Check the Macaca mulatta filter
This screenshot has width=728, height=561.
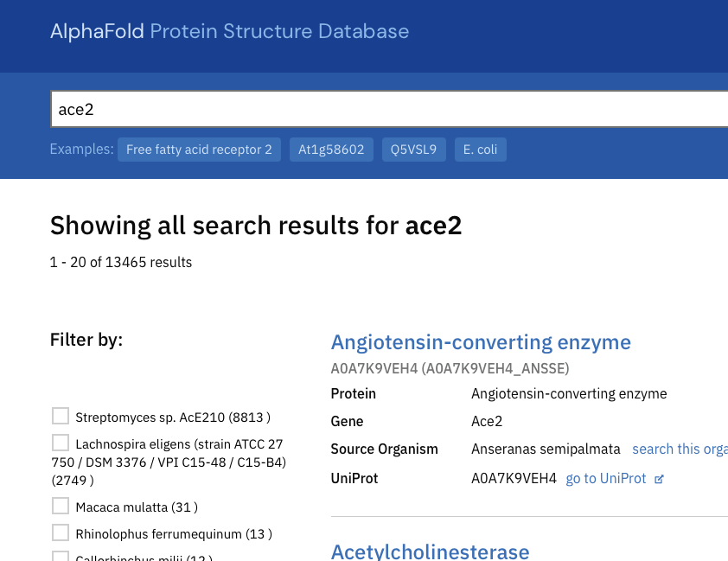[x=61, y=506]
